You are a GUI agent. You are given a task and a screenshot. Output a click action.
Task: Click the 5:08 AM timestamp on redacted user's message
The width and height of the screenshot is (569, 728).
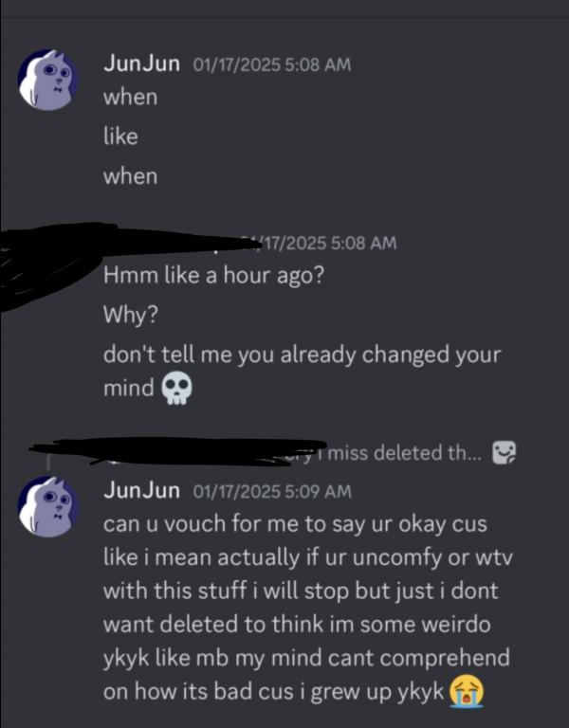tap(321, 243)
